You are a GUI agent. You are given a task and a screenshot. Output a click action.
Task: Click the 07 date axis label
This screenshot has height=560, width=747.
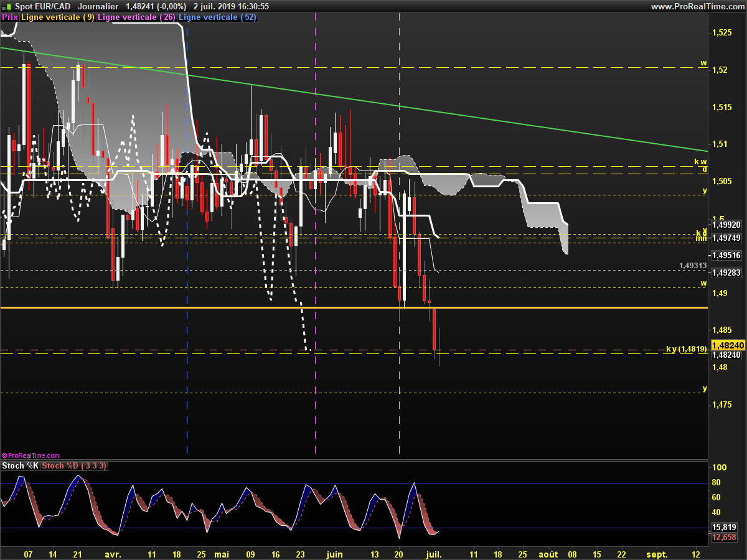pos(28,554)
